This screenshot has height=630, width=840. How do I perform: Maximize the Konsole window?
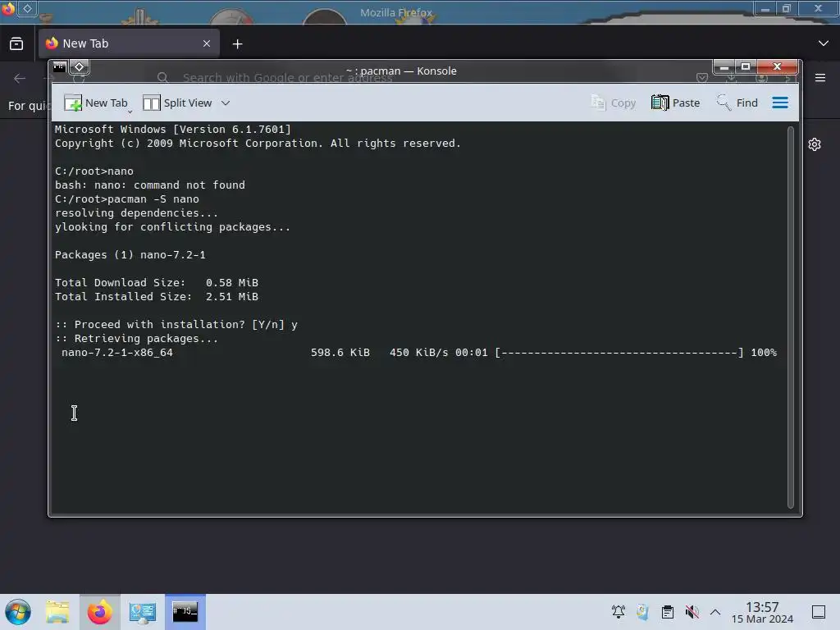[745, 67]
